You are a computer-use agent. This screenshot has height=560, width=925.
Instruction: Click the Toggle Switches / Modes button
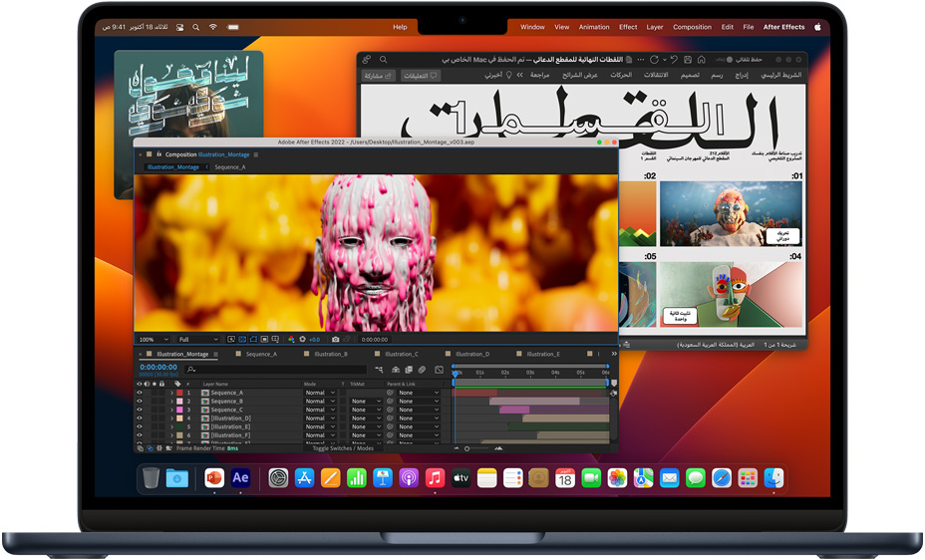pos(343,448)
